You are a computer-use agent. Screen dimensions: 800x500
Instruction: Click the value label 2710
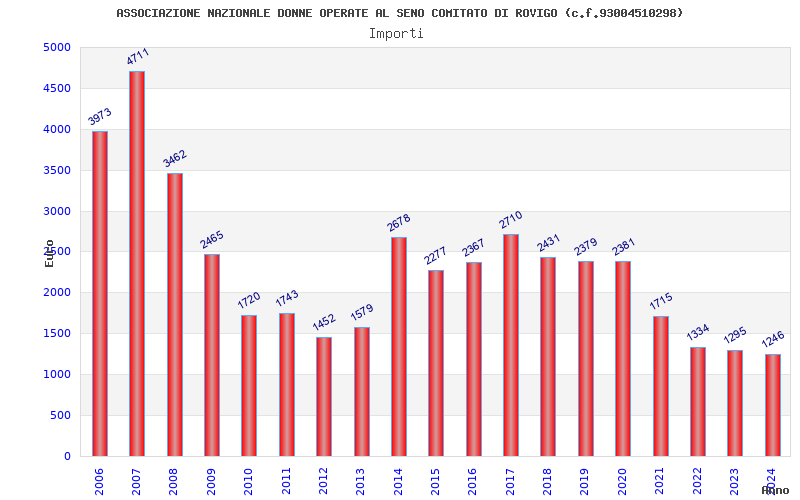[x=511, y=220]
